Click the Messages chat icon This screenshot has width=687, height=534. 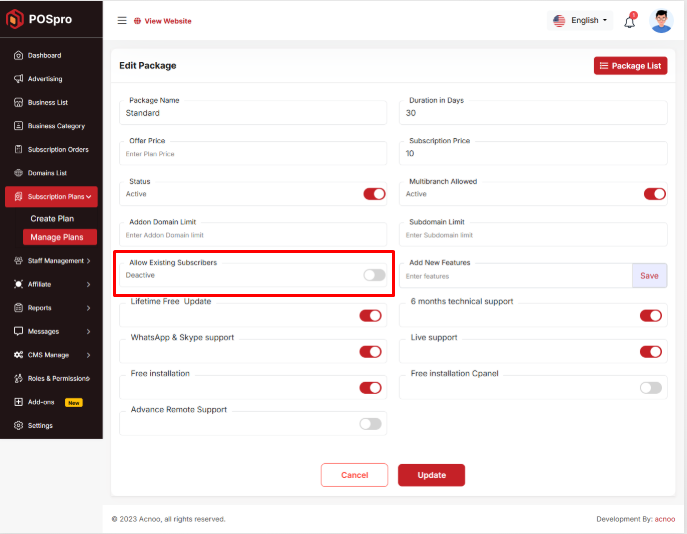(19, 331)
